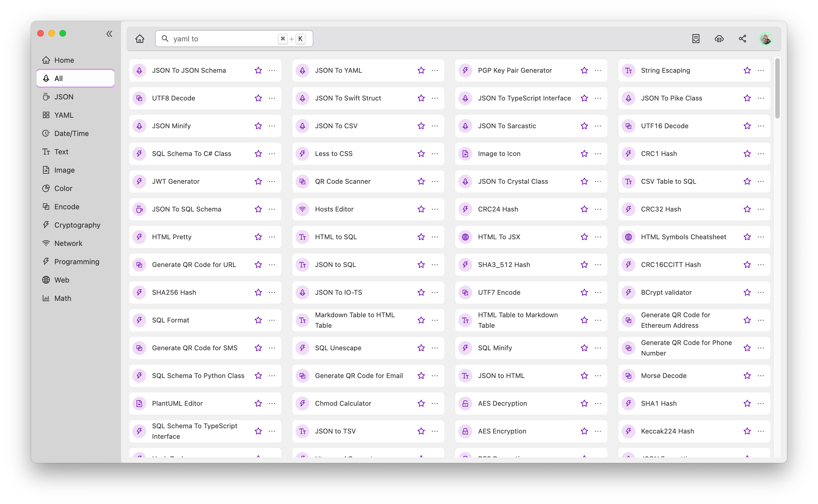This screenshot has height=504, width=818.
Task: Click the search magnifier icon
Action: coord(165,39)
